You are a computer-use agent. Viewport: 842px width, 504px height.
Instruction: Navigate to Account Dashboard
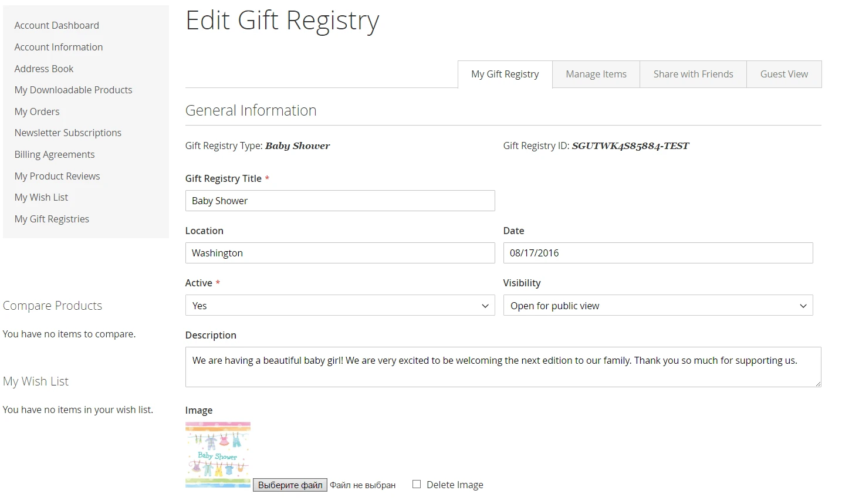[x=56, y=25]
